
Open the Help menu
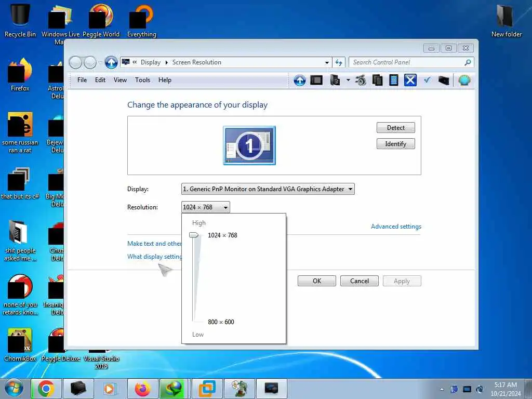coord(165,80)
